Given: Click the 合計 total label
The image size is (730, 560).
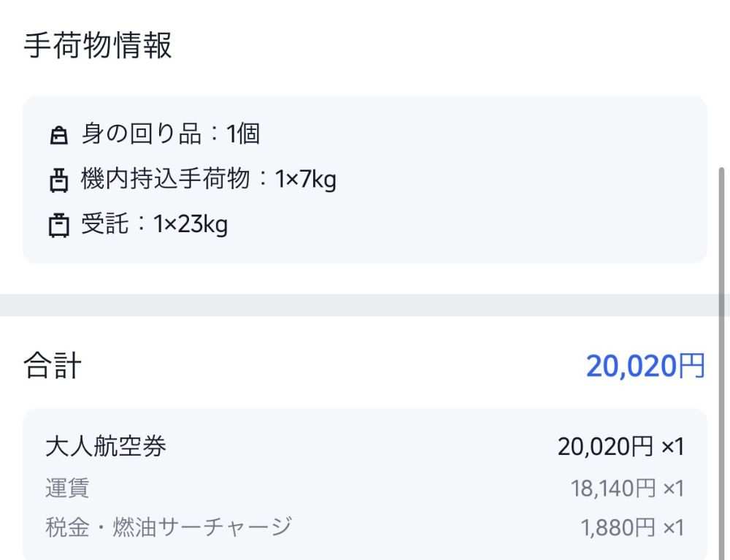Looking at the screenshot, I should point(53,365).
